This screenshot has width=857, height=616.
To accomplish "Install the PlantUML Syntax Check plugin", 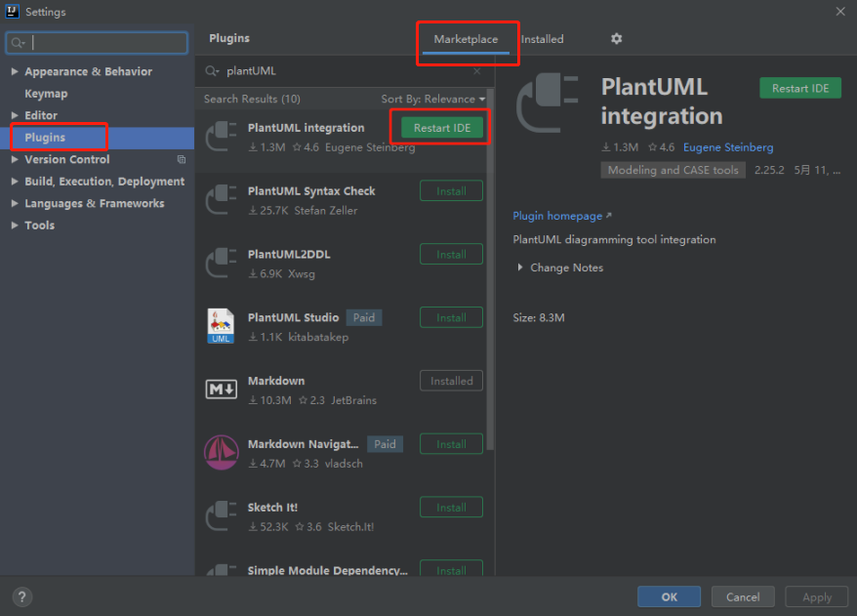I will click(x=451, y=191).
